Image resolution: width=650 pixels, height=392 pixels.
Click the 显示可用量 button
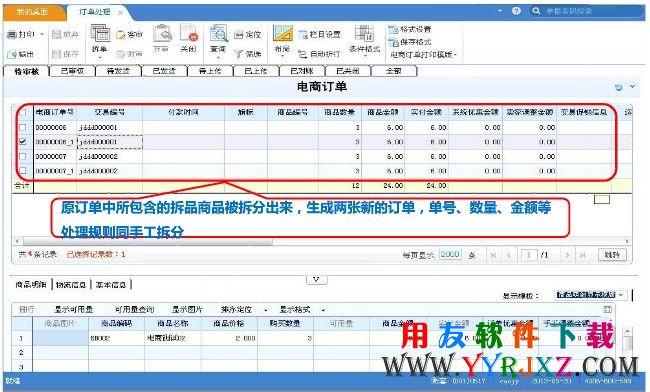(73, 310)
